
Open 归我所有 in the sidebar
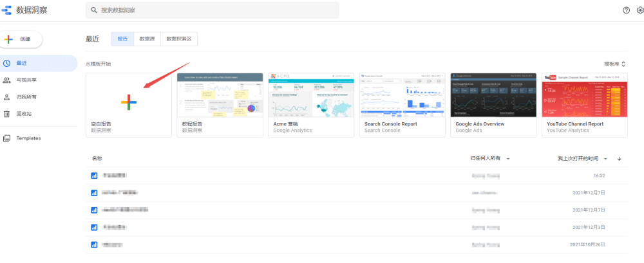tap(27, 97)
